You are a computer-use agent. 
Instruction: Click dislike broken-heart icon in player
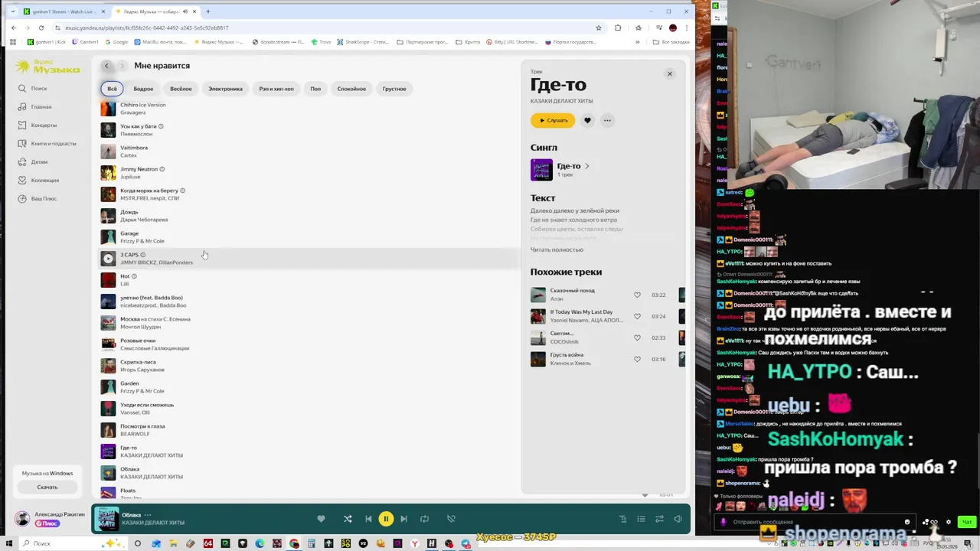(451, 519)
